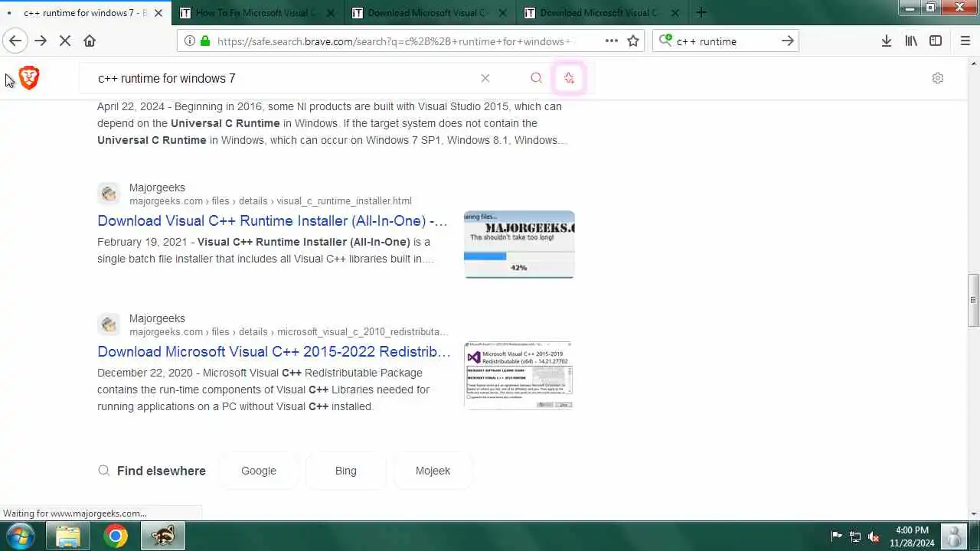Viewport: 980px width, 551px height.
Task: Bookmark this page with the star
Action: [633, 41]
